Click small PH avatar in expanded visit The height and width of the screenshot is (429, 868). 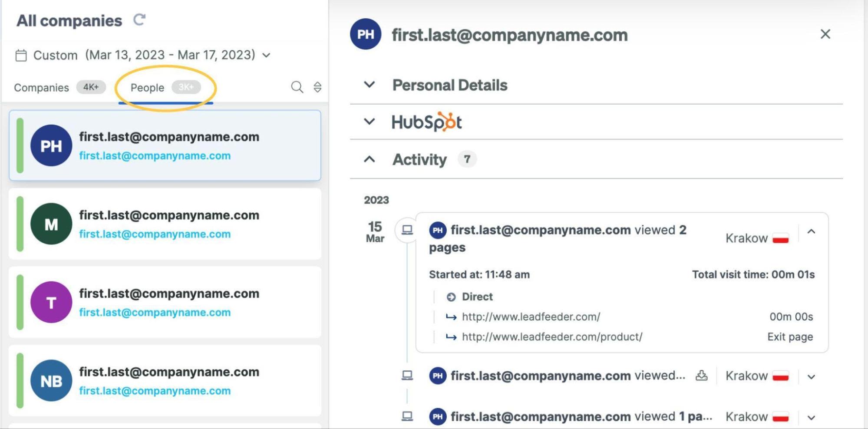[438, 230]
